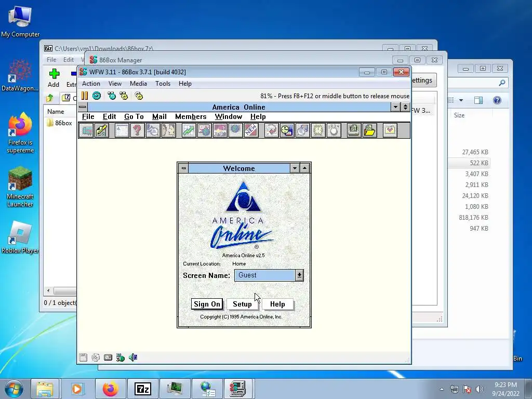Click Add button in 7-Zip window
Viewport: 532px width, 399px height.
pyautogui.click(x=54, y=78)
